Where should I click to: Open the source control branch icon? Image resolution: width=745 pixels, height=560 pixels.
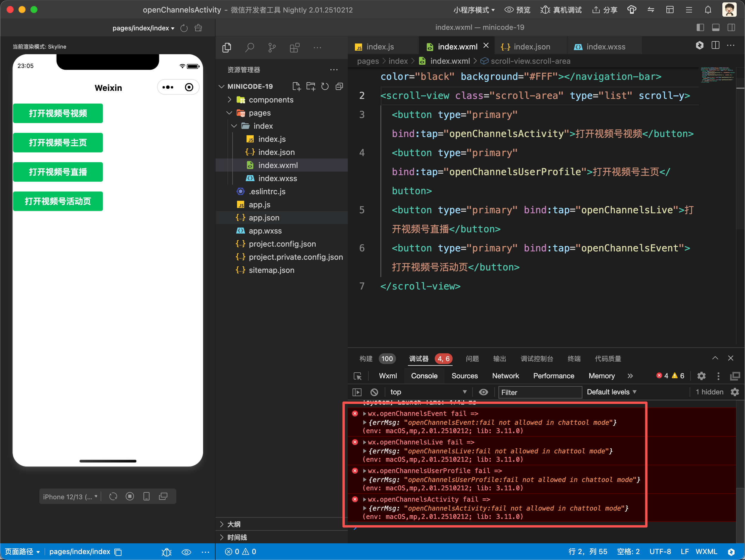click(x=272, y=47)
